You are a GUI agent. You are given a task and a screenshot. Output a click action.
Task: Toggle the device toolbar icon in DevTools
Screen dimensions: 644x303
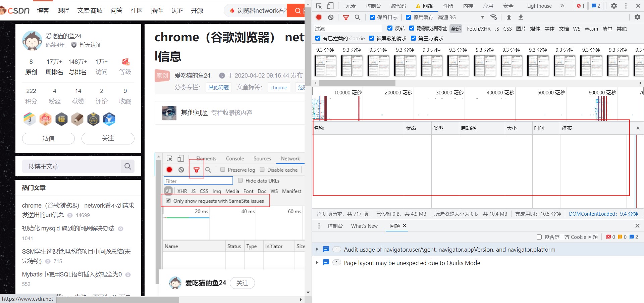coord(330,6)
